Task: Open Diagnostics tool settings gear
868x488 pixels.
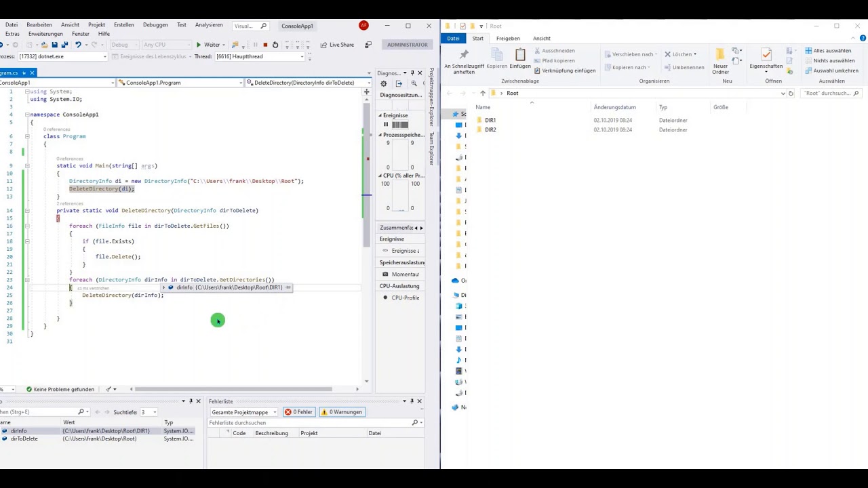Action: pyautogui.click(x=384, y=83)
